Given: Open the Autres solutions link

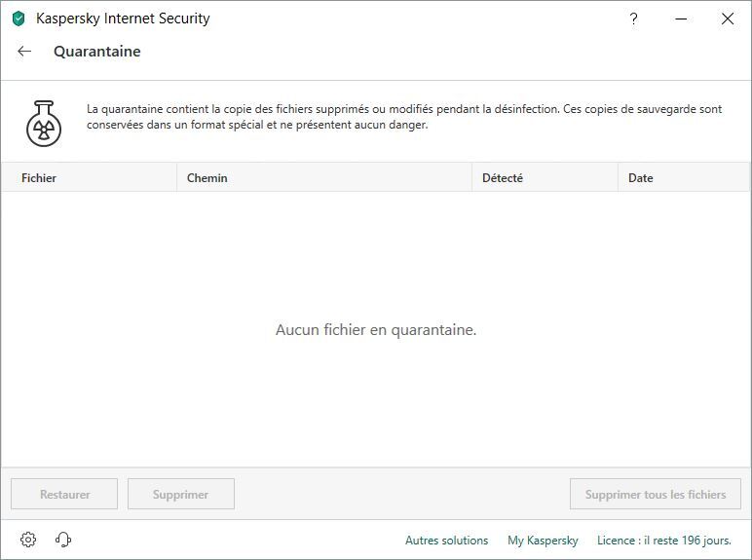Looking at the screenshot, I should tap(446, 541).
